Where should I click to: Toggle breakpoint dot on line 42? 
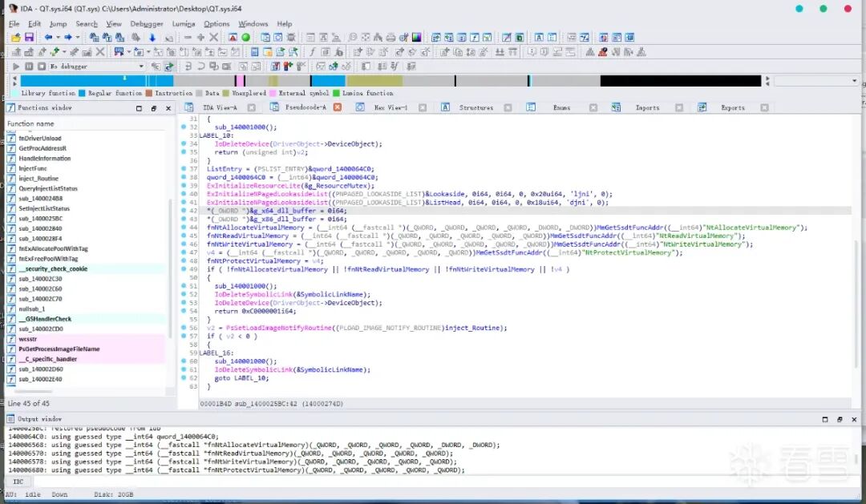click(x=184, y=210)
